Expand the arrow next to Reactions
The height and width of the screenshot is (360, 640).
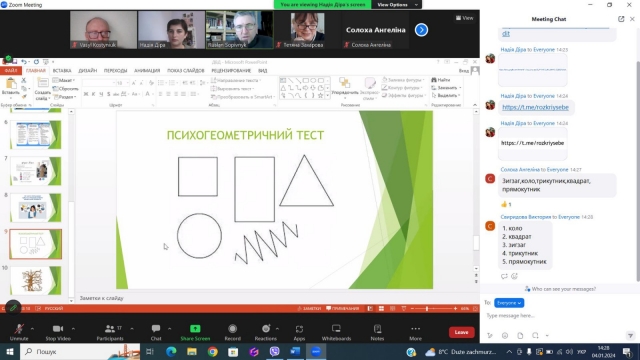pos(277,329)
